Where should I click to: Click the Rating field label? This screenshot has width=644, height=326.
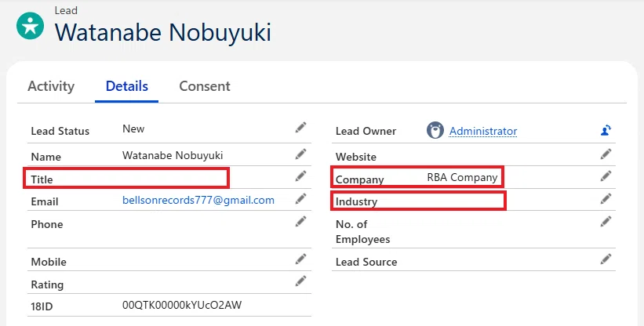[47, 284]
